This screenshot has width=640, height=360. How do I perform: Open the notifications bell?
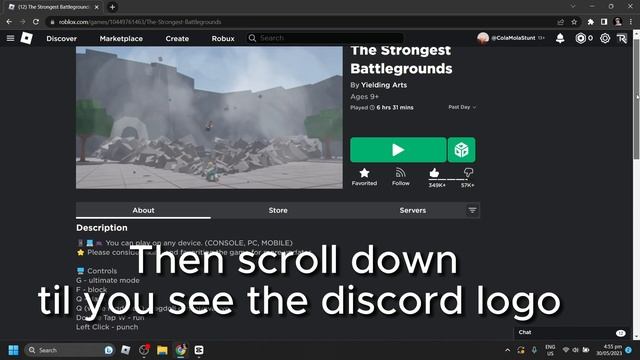[560, 38]
